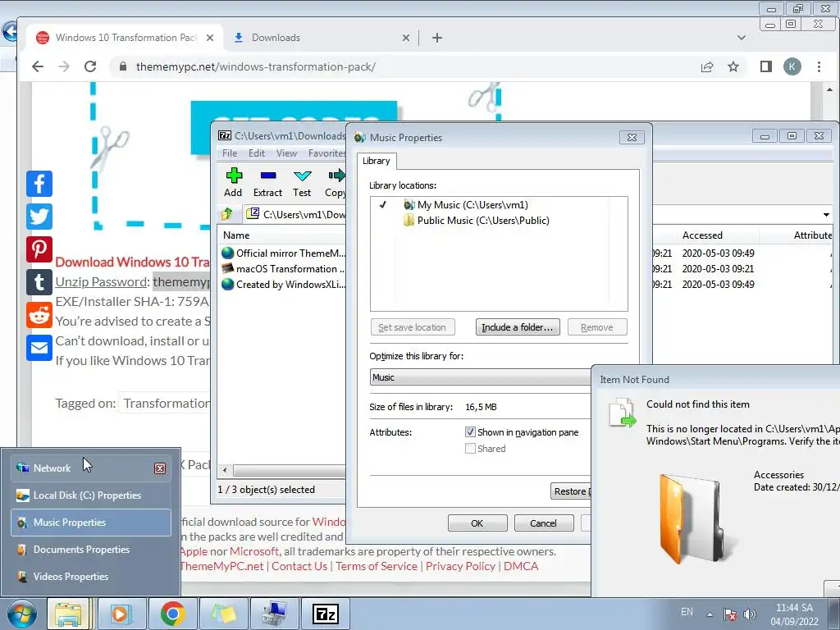
Task: Sort by Name column in 7-Zip
Action: tap(282, 235)
